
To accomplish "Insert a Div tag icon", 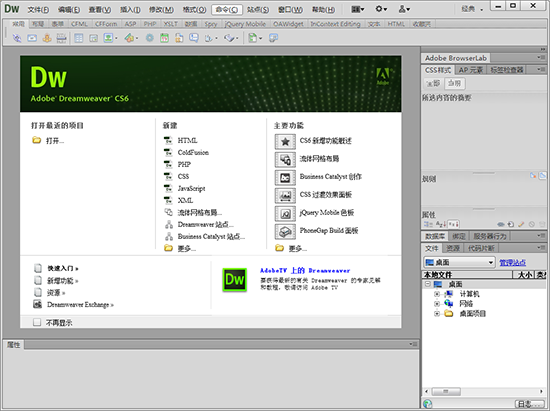I will [93, 38].
